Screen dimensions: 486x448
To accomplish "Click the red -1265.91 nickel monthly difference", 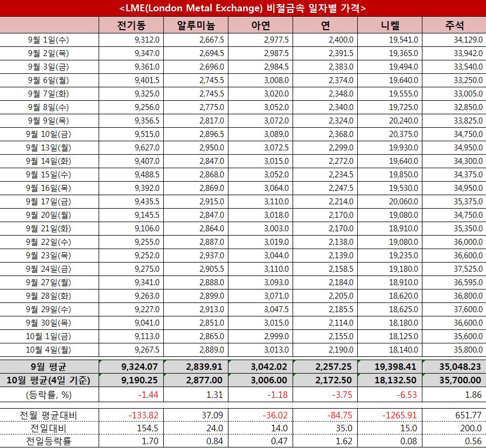I will [399, 415].
